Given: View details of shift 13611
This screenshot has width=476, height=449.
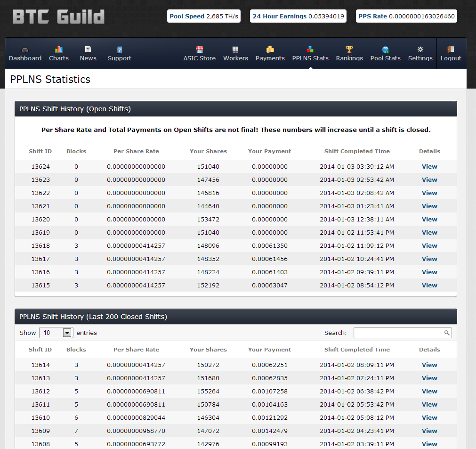Looking at the screenshot, I should (429, 404).
